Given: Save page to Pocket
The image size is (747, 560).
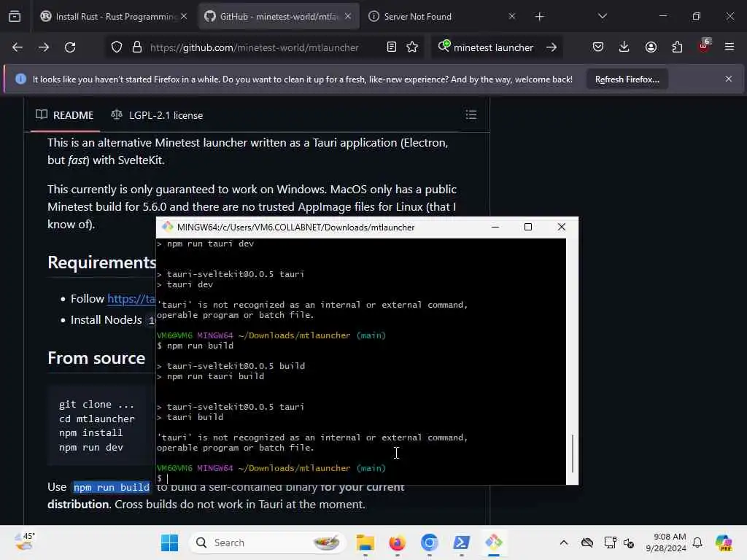Looking at the screenshot, I should point(598,47).
